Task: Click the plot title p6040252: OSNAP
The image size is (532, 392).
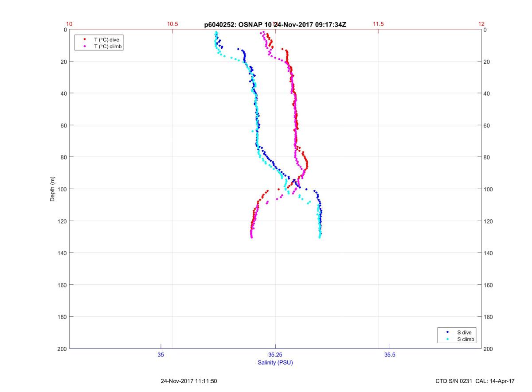Action: (x=275, y=25)
